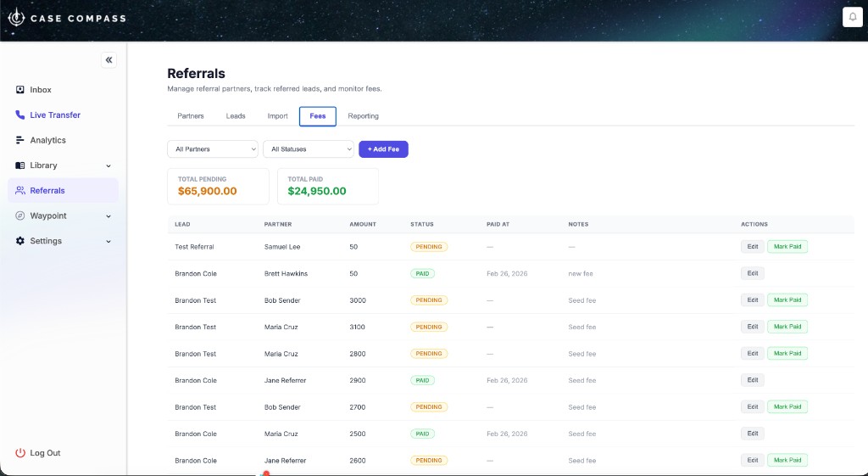
Task: Click the Inbox icon in sidebar
Action: click(20, 90)
